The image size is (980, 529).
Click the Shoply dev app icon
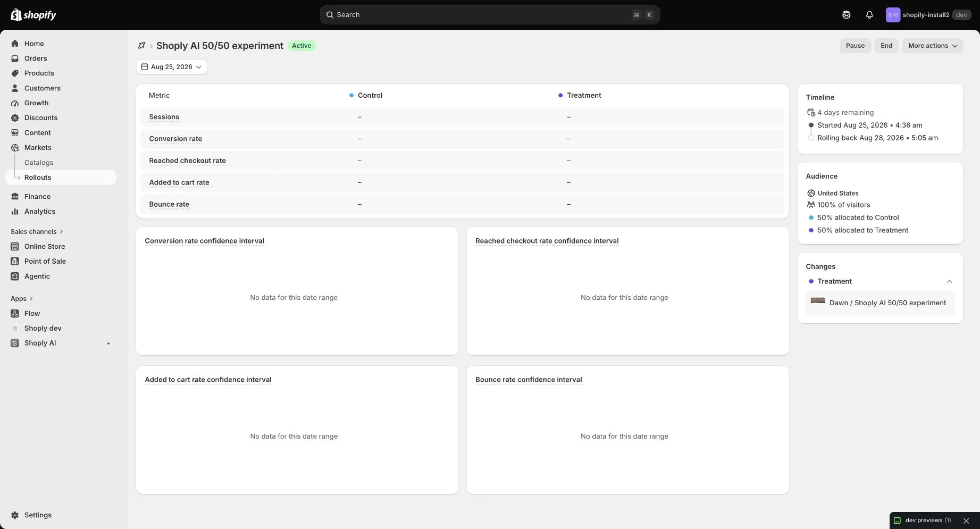(15, 329)
